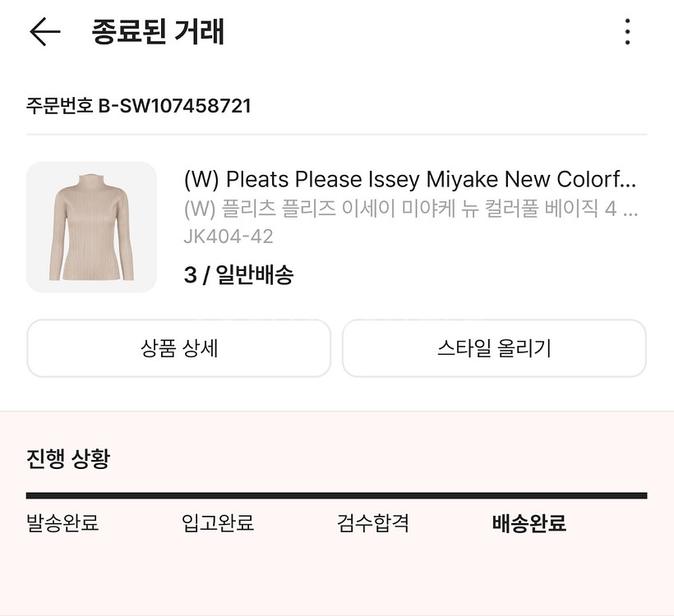674x616 pixels.
Task: Open the 상품 상세 product details button
Action: click(178, 348)
